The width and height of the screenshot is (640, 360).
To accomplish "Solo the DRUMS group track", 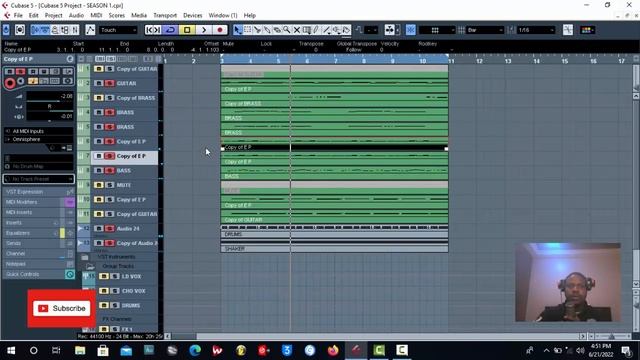I will [115, 305].
